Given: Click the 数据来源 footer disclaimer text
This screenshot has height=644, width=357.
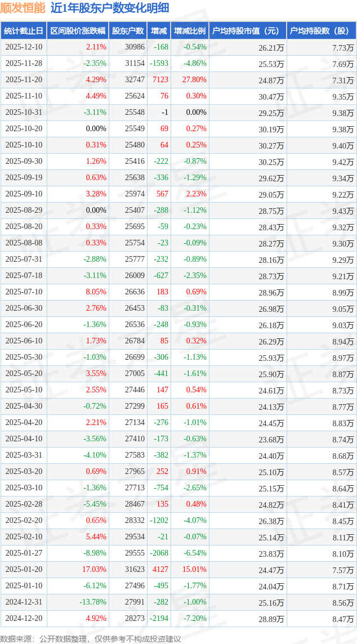Looking at the screenshot, I should (91, 638).
